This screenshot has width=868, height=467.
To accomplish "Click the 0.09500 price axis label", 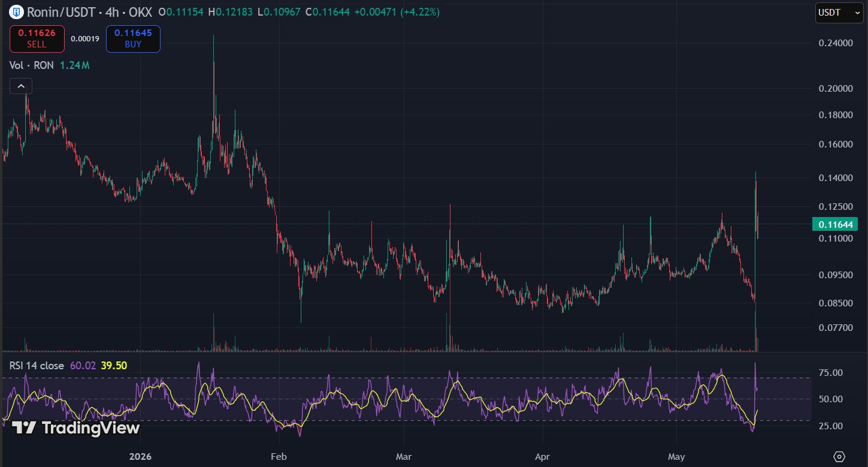I will (835, 275).
